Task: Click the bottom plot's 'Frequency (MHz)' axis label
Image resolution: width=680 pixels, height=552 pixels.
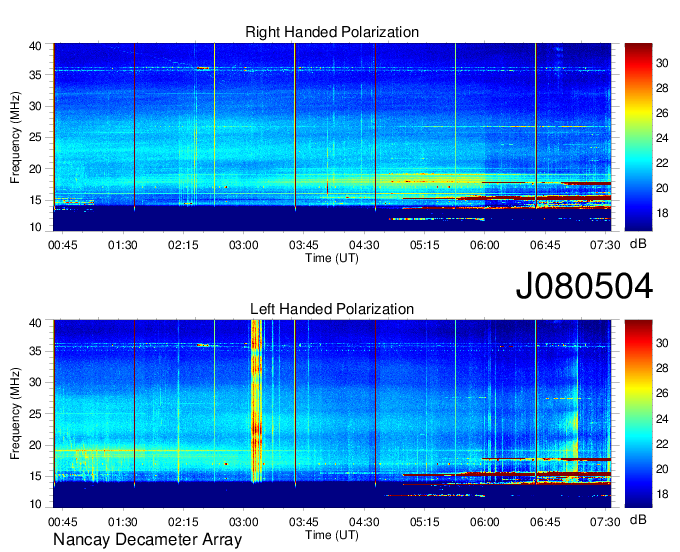Action: click(15, 414)
